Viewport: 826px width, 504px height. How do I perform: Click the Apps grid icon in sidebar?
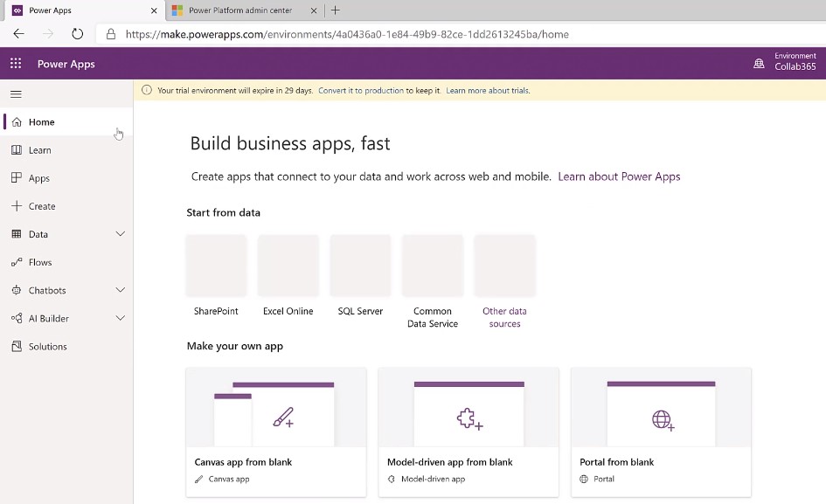click(x=17, y=178)
